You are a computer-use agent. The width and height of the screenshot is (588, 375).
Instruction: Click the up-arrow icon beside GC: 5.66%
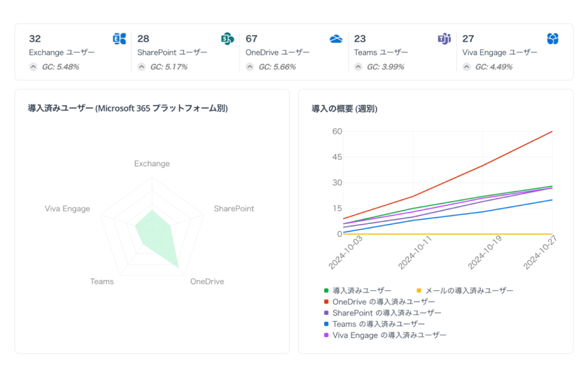(250, 67)
